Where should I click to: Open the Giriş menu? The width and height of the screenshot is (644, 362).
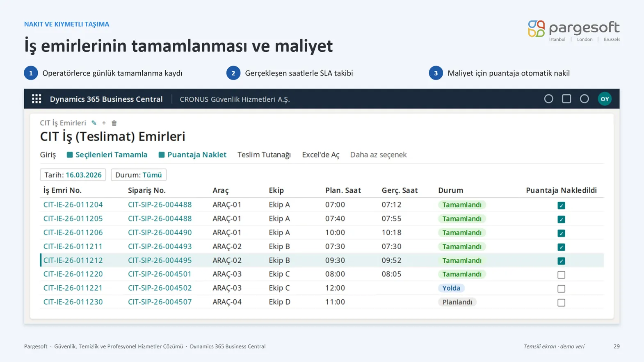click(x=48, y=155)
